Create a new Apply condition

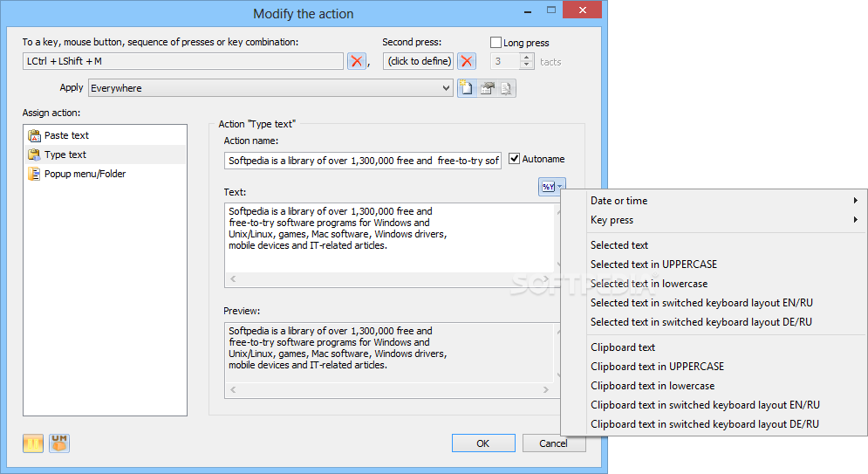pos(468,88)
